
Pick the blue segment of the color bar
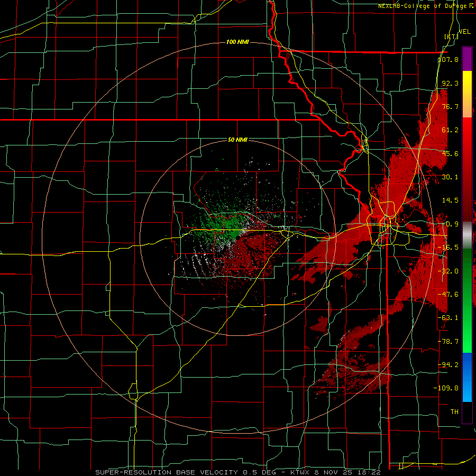467,377
